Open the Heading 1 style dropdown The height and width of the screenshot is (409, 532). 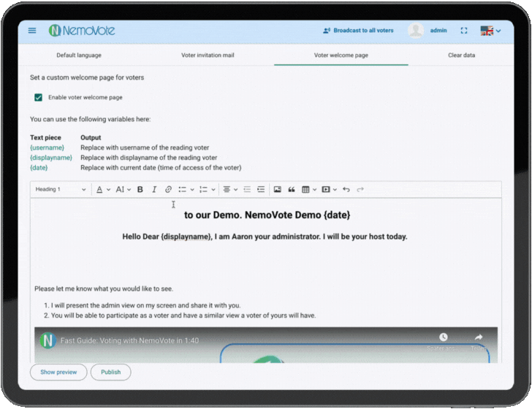click(61, 189)
